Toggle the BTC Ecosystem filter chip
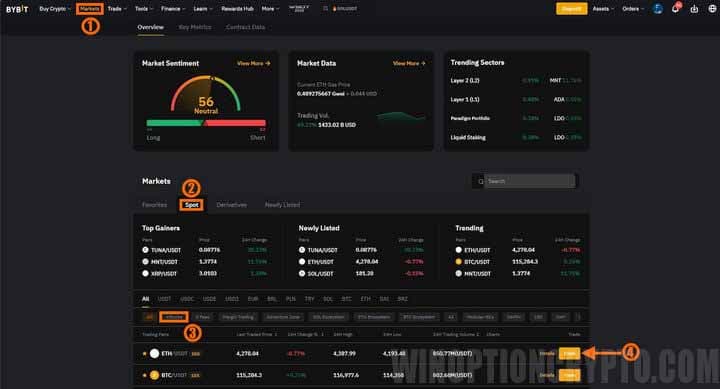 tap(419, 317)
